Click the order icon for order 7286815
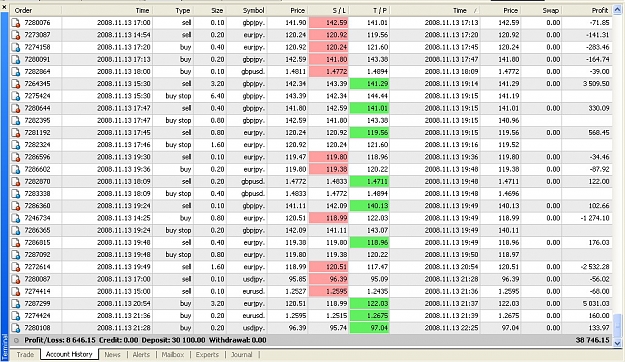Image resolution: width=625 pixels, height=362 pixels. 16,242
